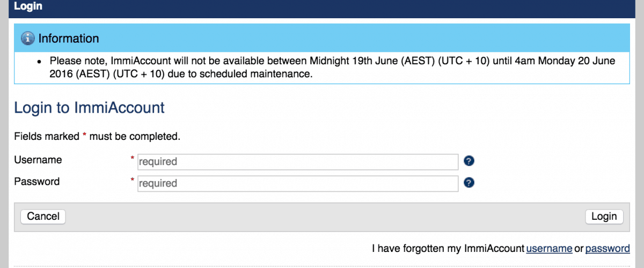Focus the Password input field
Viewport: 644px width, 268px height.
(x=298, y=183)
